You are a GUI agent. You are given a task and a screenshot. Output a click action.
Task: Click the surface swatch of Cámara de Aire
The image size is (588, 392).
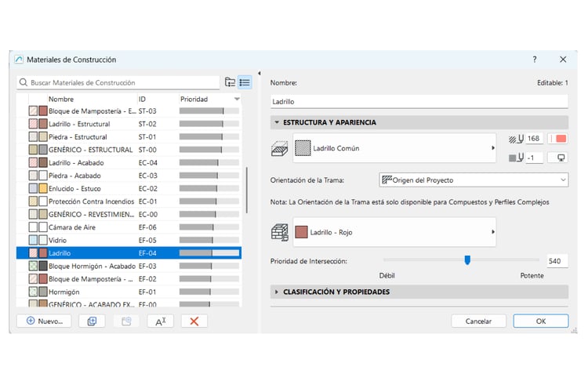click(x=43, y=227)
